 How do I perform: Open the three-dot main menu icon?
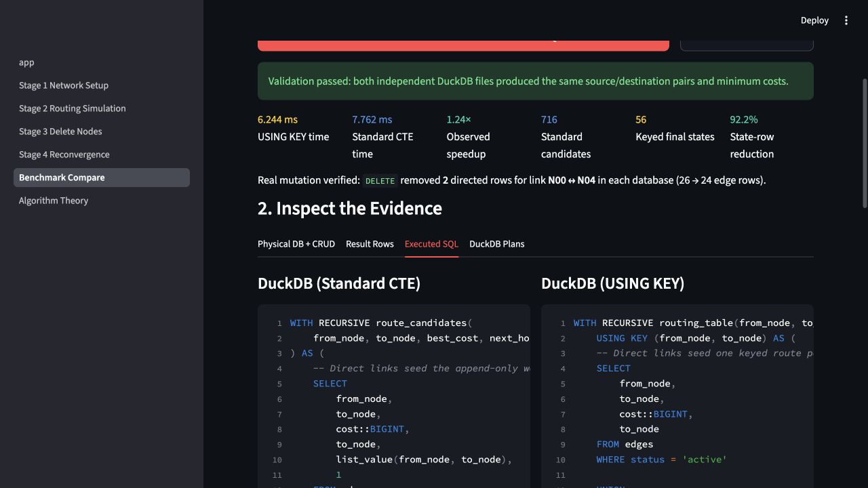pos(846,20)
